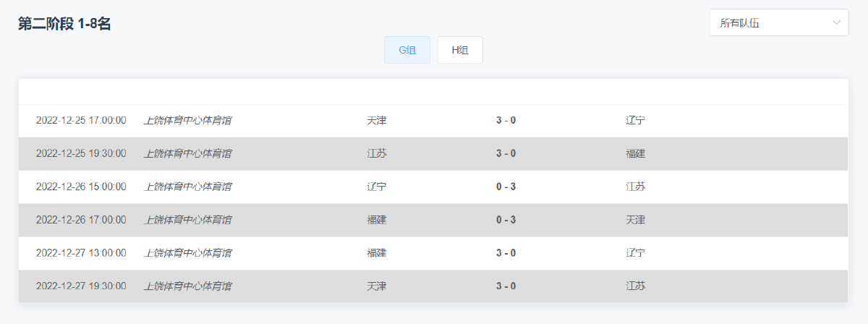Click the 3 - 0 score for 天津 vs 江苏
868x324 pixels.
pyautogui.click(x=506, y=287)
